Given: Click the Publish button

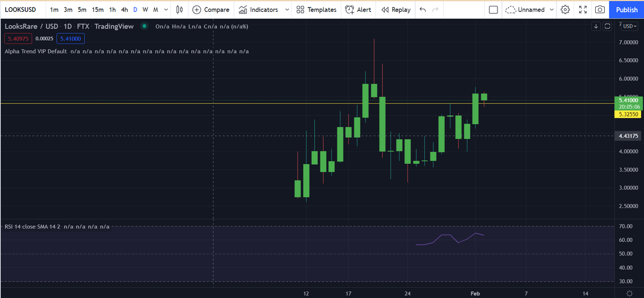Looking at the screenshot, I should tap(627, 10).
